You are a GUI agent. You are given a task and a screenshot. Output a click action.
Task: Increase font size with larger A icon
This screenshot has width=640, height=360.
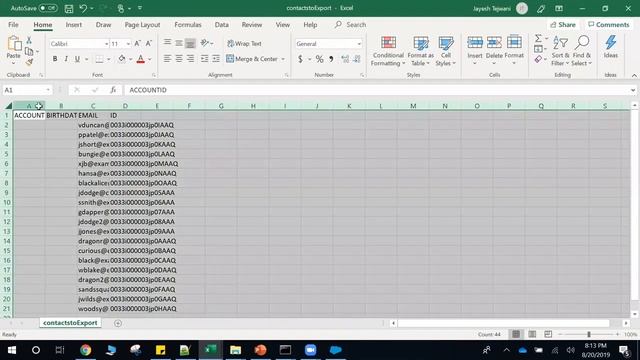tap(138, 43)
